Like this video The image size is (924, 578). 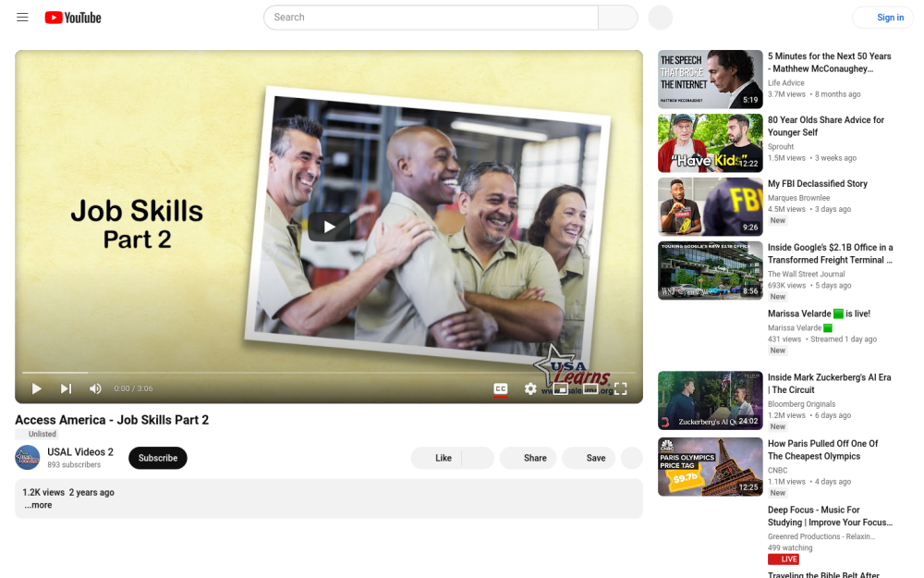coord(437,458)
